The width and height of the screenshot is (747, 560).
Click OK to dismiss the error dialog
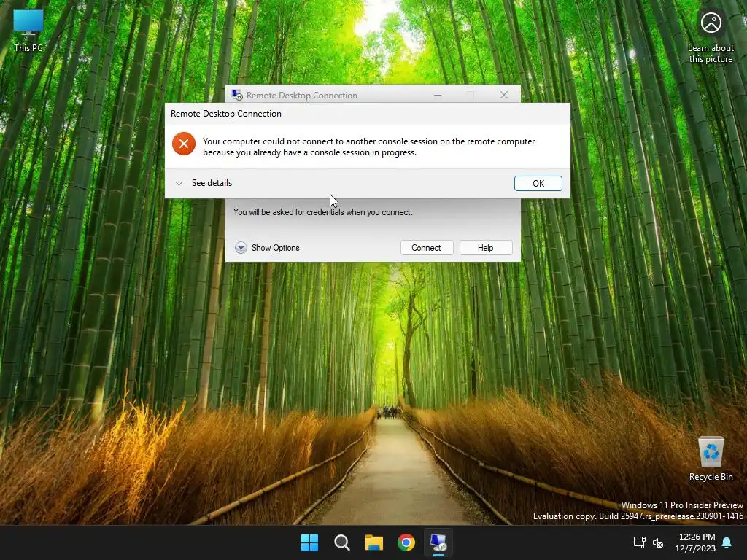click(538, 183)
